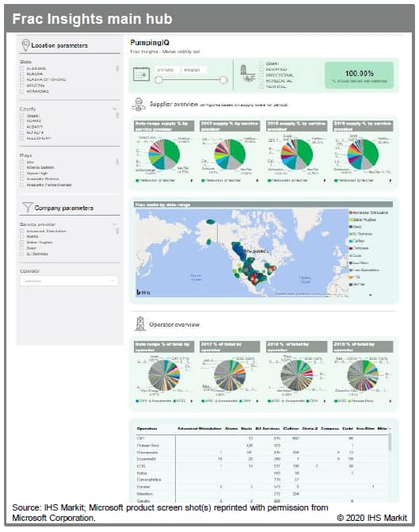Viewport: 419px width, 532px height.
Task: Advance legend arrow of 2018 supply pie
Action: point(325,181)
